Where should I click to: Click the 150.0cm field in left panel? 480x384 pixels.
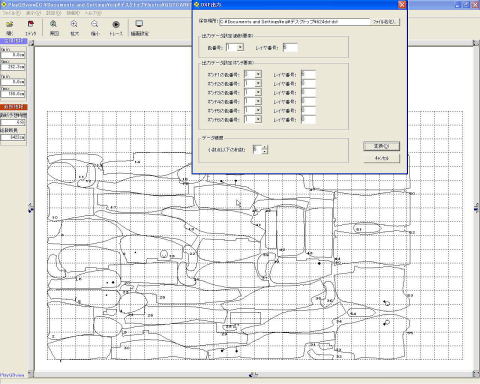(13, 94)
